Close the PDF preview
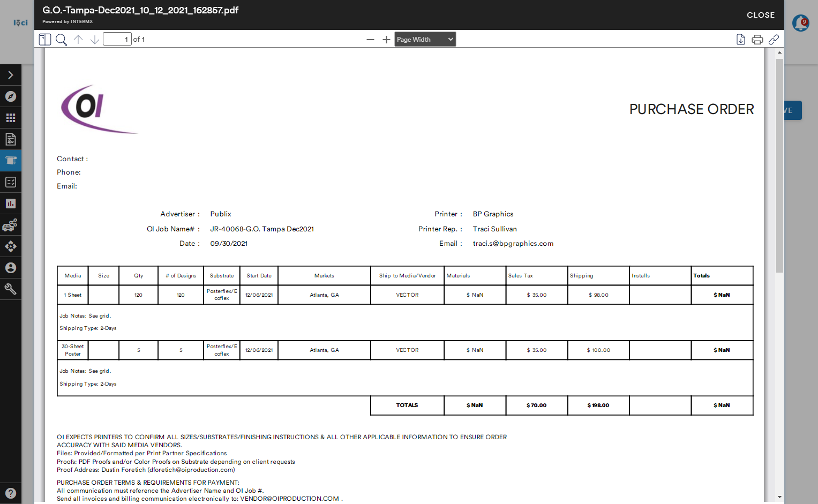This screenshot has height=504, width=818. (761, 15)
